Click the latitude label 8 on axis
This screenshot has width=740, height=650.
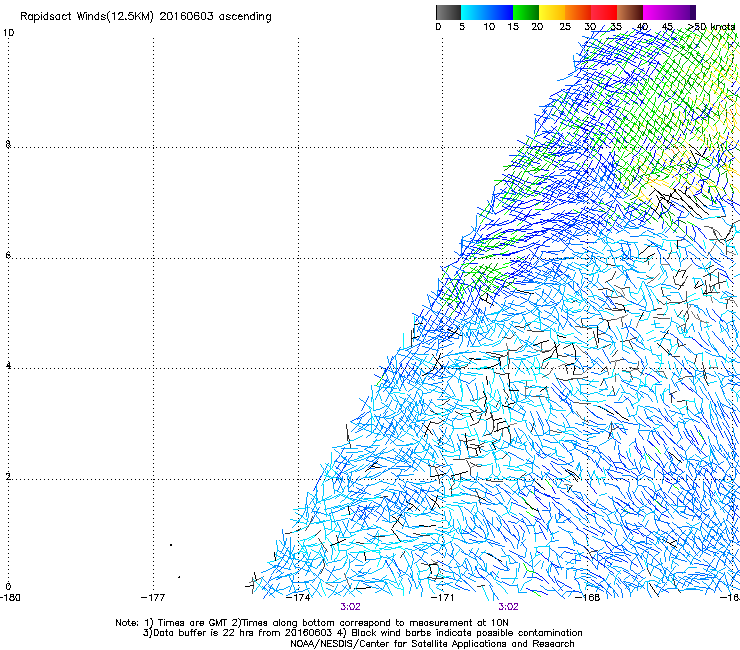pos(8,144)
